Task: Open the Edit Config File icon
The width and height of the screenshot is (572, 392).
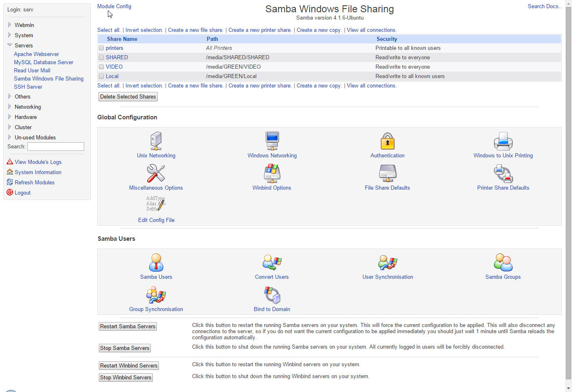Action: click(x=156, y=203)
